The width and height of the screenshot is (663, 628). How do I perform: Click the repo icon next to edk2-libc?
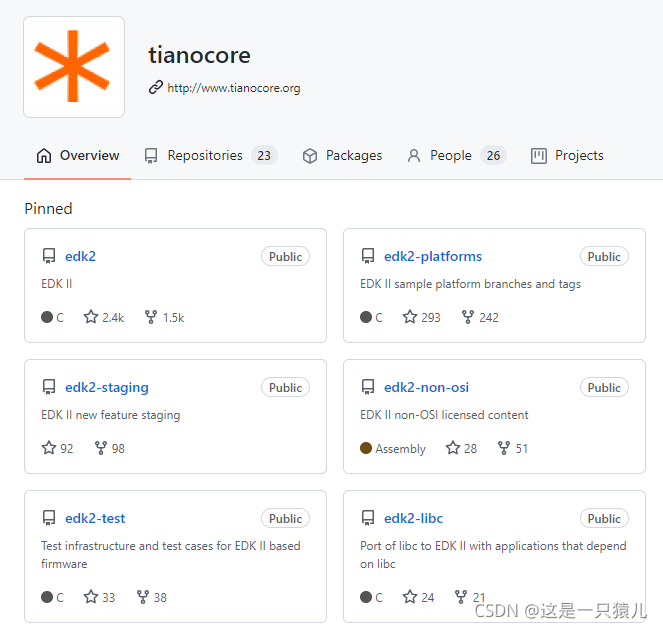368,518
